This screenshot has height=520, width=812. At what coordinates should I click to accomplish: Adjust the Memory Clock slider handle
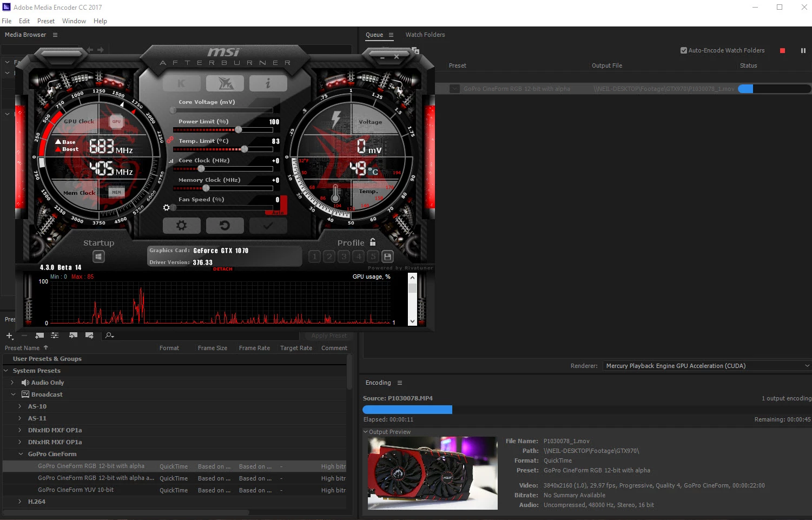tap(206, 188)
